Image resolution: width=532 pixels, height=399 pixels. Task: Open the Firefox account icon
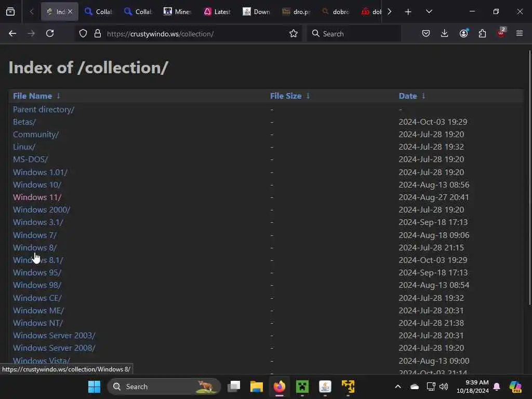click(x=463, y=34)
